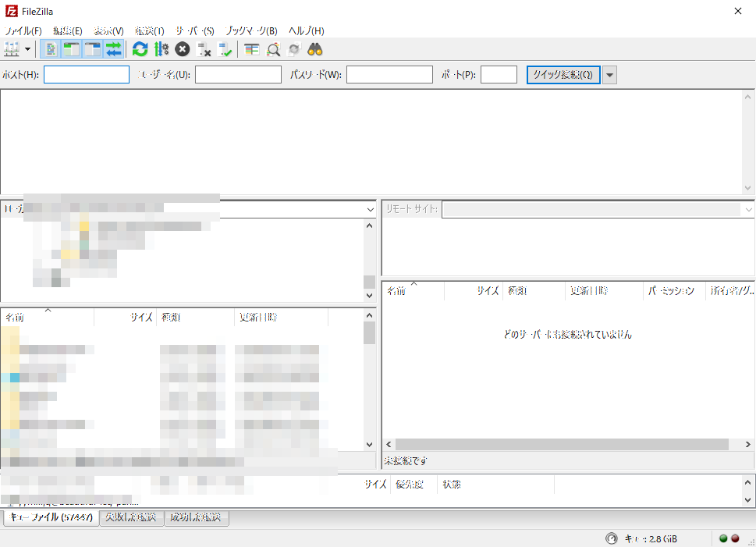Toggle the transfer queue display

click(114, 49)
